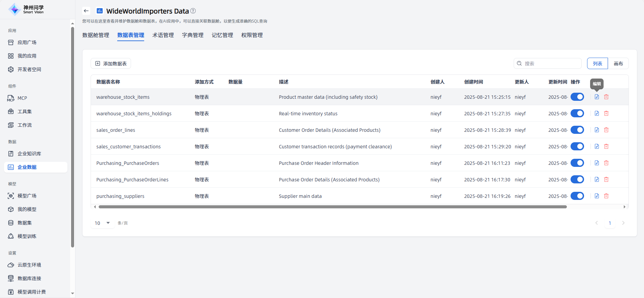The width and height of the screenshot is (644, 298).
Task: Delete the sales_order_lines table
Action: (x=606, y=130)
